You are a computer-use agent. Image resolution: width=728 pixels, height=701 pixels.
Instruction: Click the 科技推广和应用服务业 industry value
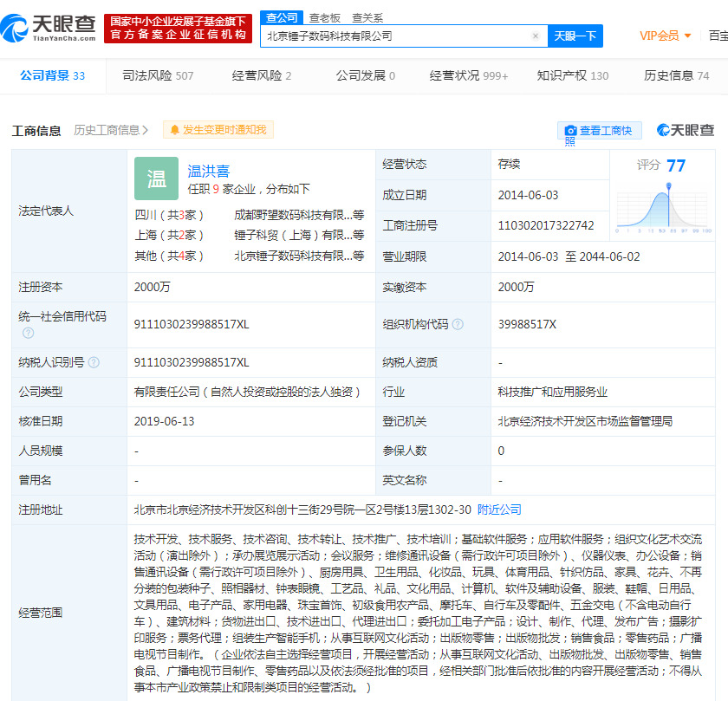[x=553, y=392]
